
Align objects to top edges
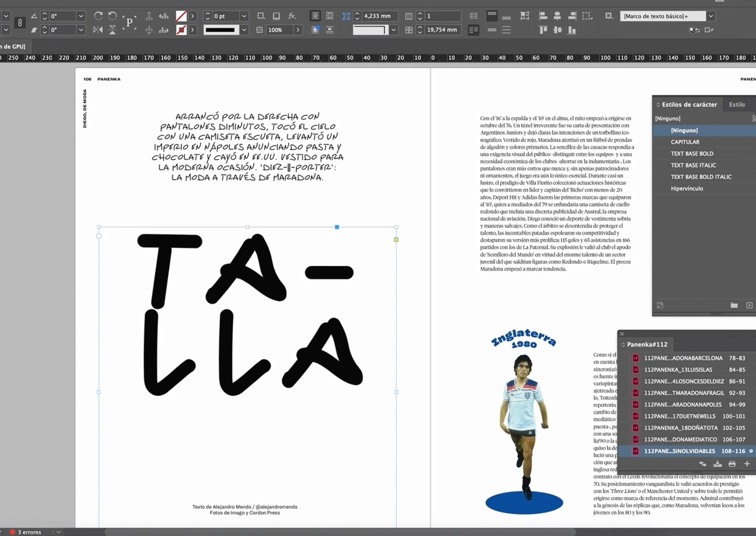pyautogui.click(x=543, y=30)
